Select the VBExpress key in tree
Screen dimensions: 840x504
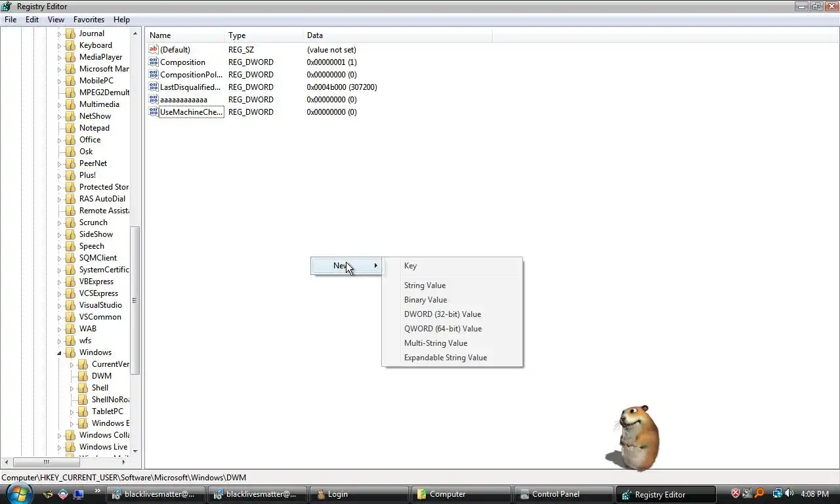click(96, 282)
